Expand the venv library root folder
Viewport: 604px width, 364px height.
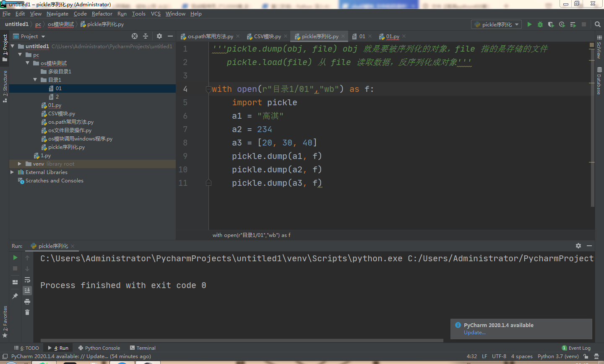click(x=20, y=164)
